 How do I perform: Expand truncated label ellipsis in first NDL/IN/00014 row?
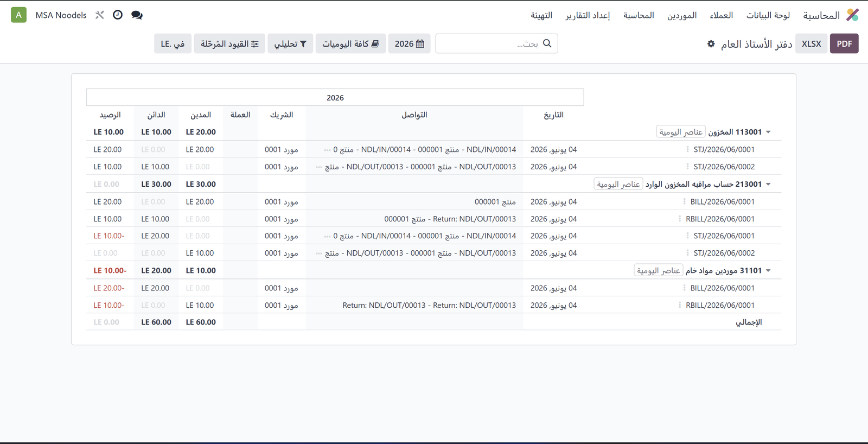coord(327,150)
